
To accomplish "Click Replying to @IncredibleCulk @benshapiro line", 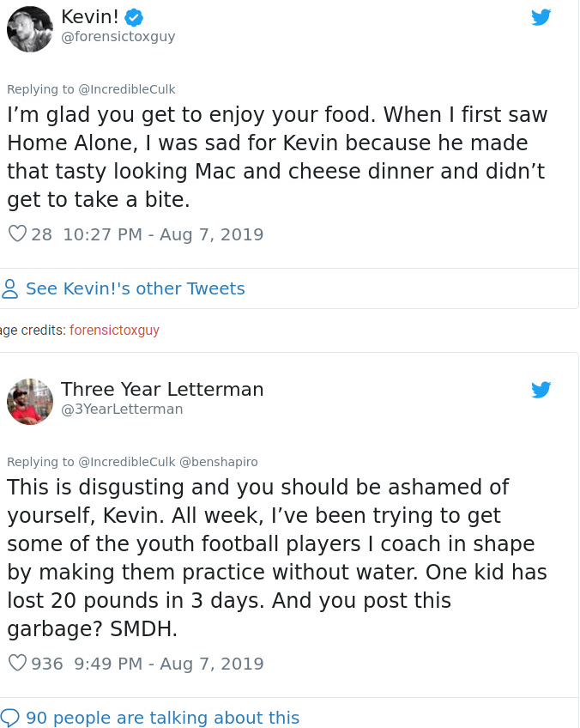I will (132, 461).
